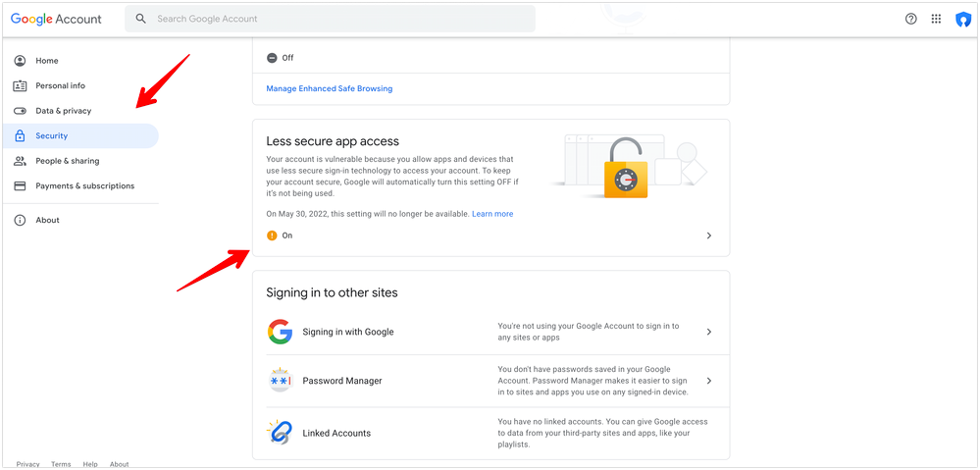The image size is (980, 470).
Task: Click the Terms footer link
Action: tap(61, 464)
